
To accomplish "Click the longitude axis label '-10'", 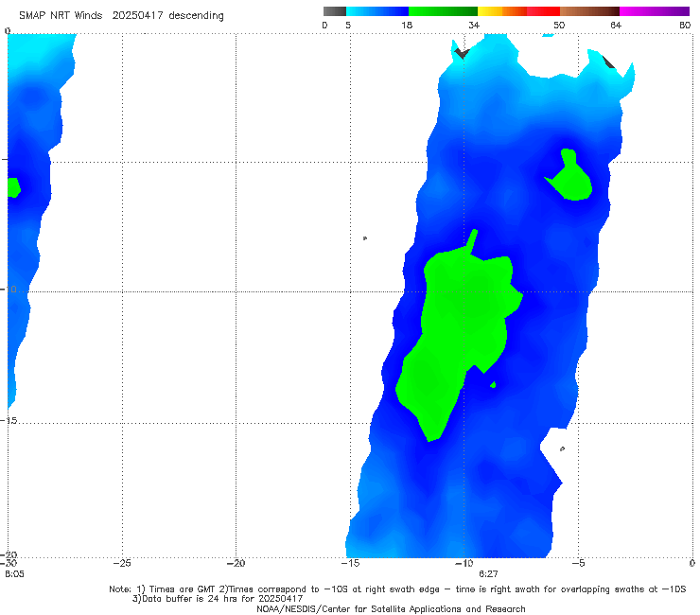I will (x=464, y=563).
